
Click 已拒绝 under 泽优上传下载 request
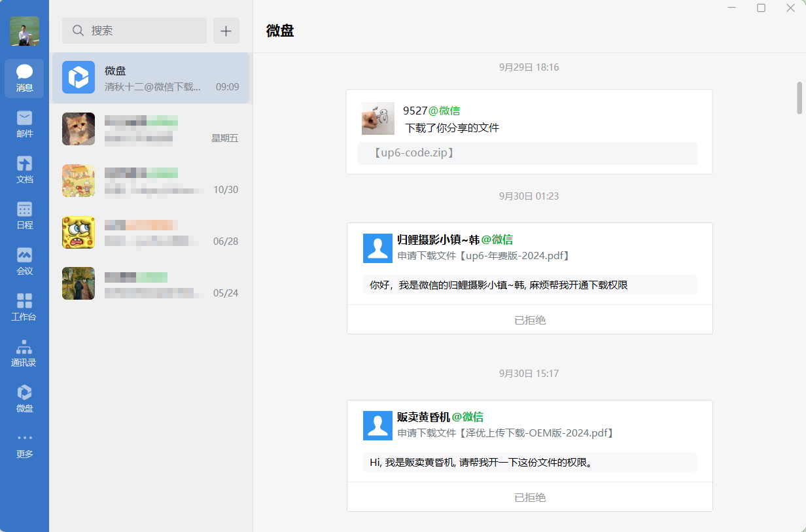pyautogui.click(x=530, y=497)
